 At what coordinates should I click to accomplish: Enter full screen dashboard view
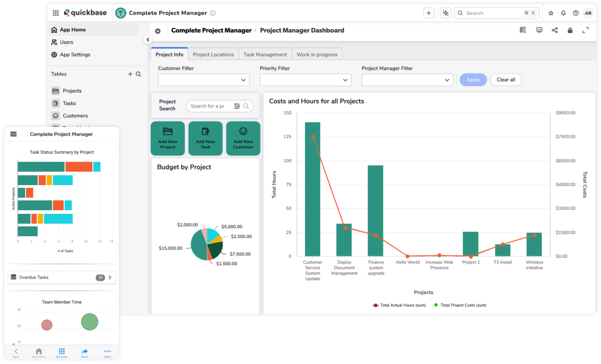pos(585,30)
